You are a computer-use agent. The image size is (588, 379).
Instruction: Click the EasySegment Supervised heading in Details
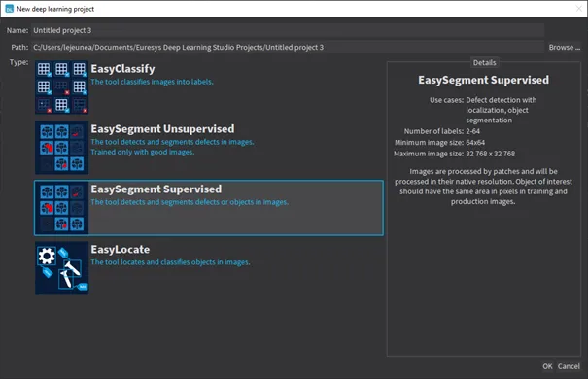tap(483, 80)
